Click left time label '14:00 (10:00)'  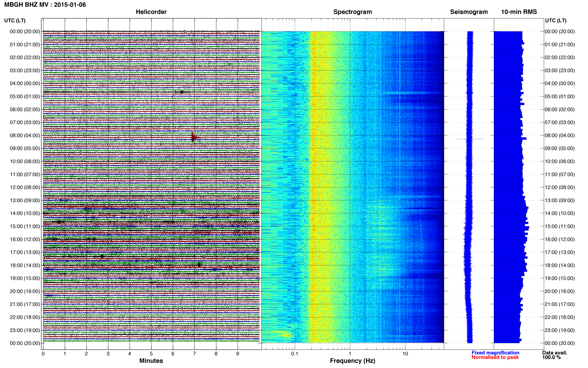click(x=25, y=213)
